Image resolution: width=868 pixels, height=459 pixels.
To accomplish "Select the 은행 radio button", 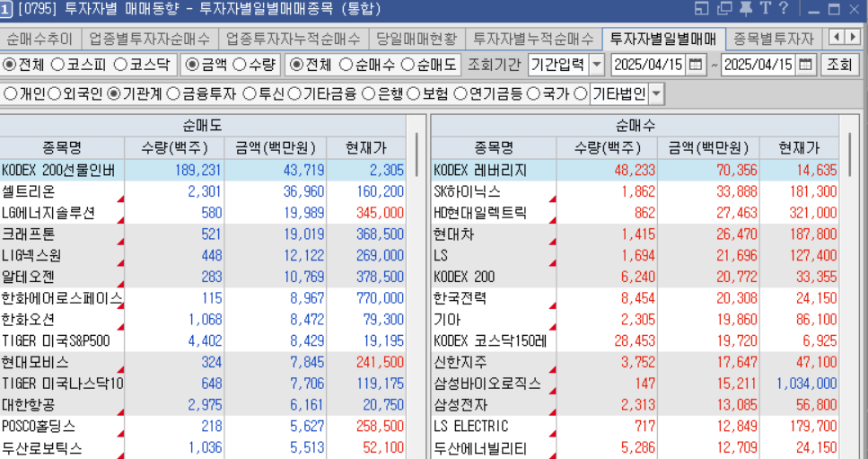I will [368, 94].
